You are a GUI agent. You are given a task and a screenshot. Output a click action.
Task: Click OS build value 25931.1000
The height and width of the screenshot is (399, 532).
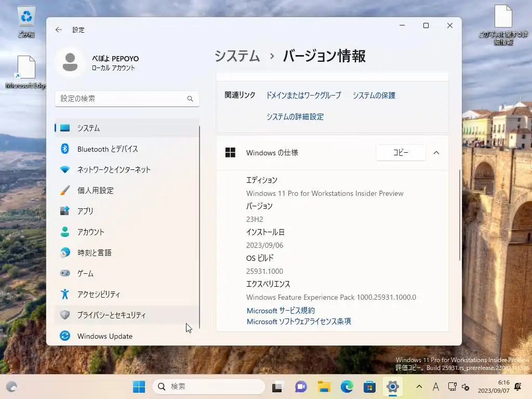(264, 271)
